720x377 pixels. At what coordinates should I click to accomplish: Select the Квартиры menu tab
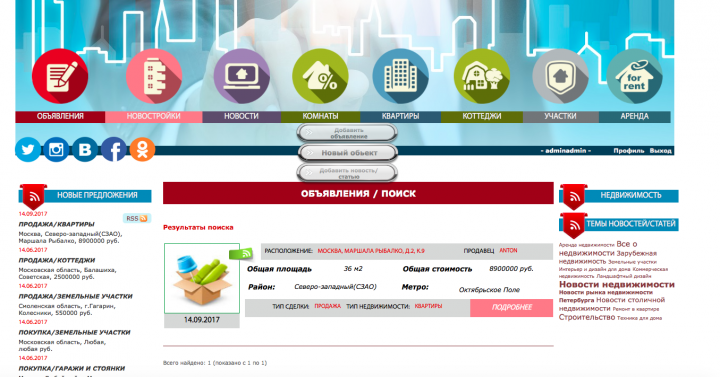pos(400,117)
